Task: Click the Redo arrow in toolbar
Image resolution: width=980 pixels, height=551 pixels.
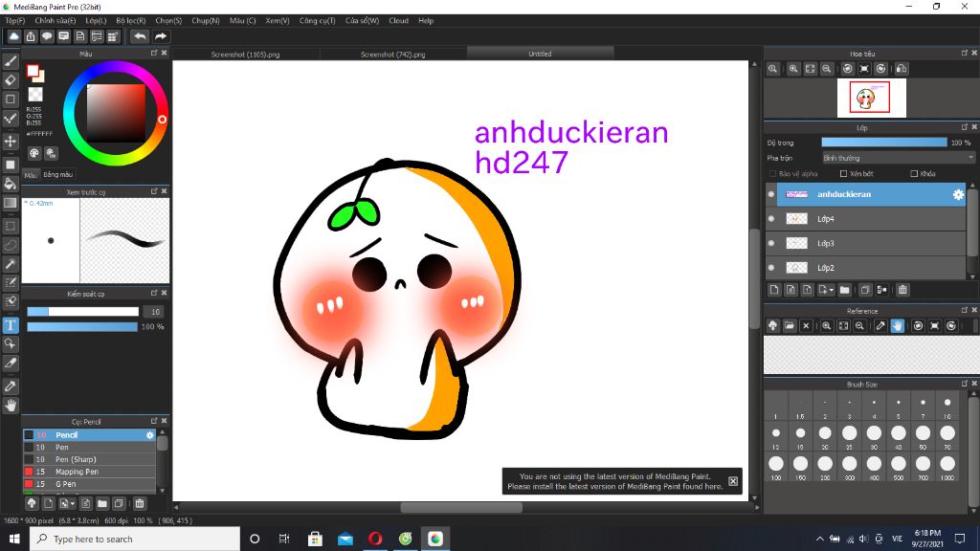Action: pos(161,36)
